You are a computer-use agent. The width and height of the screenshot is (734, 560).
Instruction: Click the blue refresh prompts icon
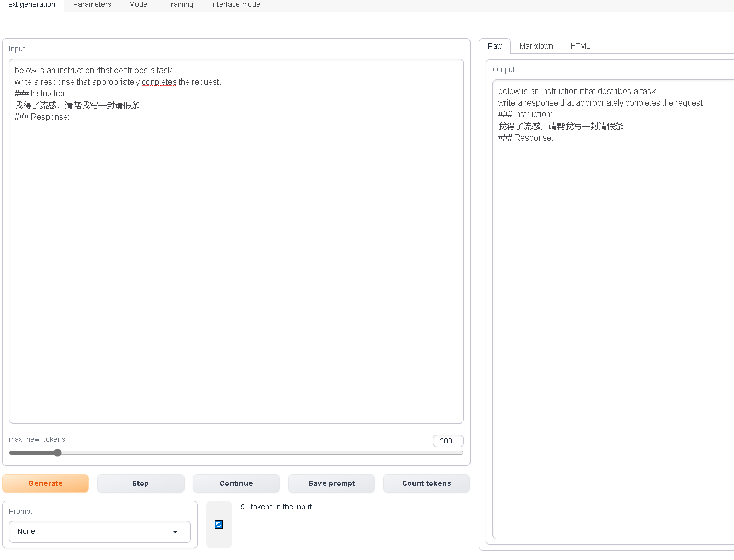click(219, 524)
